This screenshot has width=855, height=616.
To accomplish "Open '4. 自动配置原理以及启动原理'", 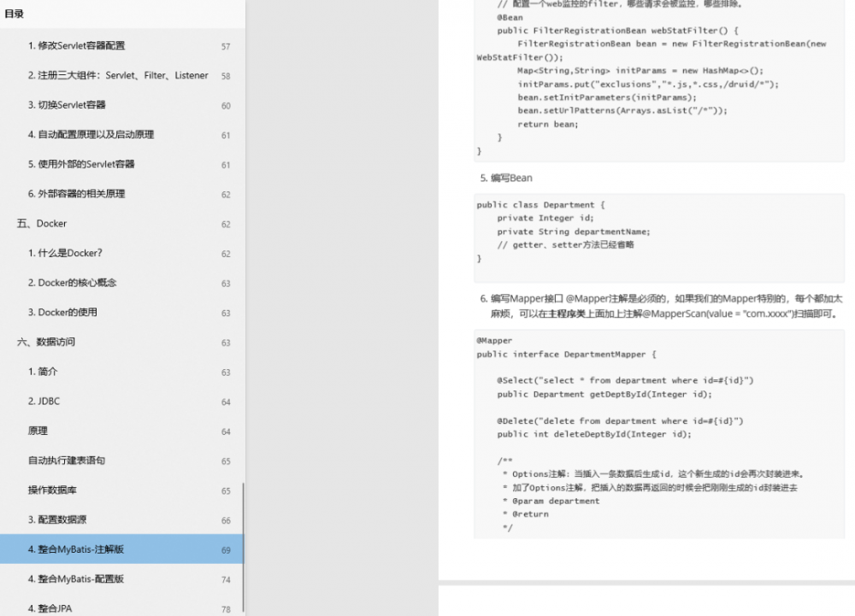I will [90, 134].
